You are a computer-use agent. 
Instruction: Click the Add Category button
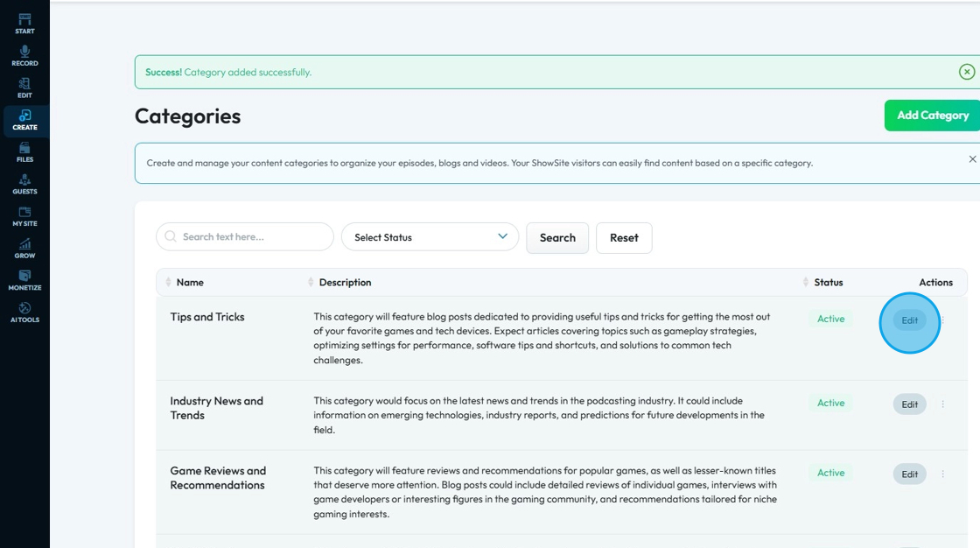click(932, 116)
